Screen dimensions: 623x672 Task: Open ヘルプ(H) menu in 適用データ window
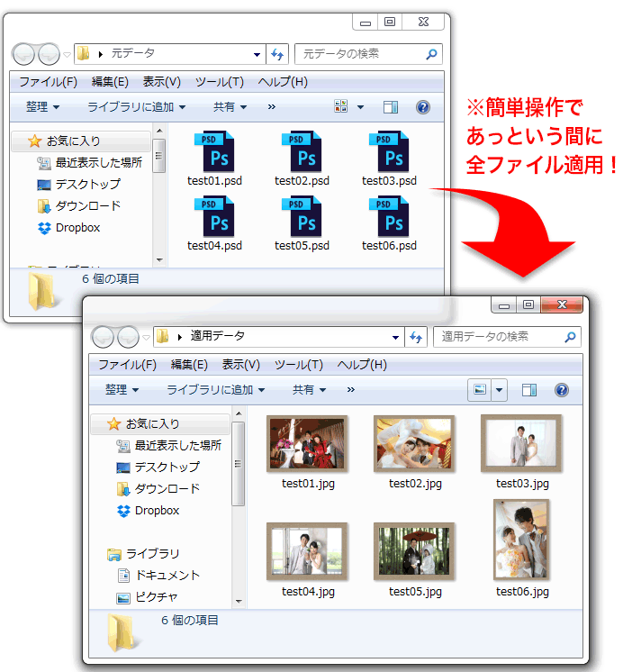[362, 365]
